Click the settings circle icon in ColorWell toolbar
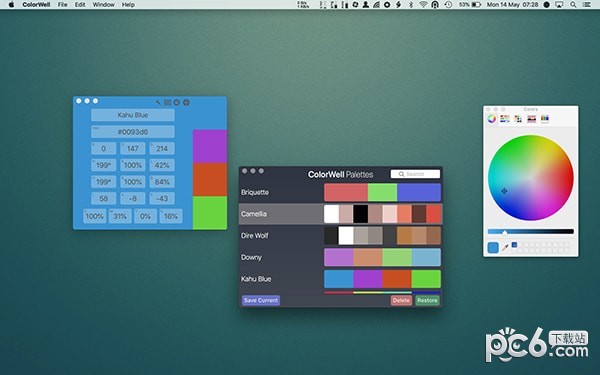Screen dimensions: 600x375 tap(176, 103)
